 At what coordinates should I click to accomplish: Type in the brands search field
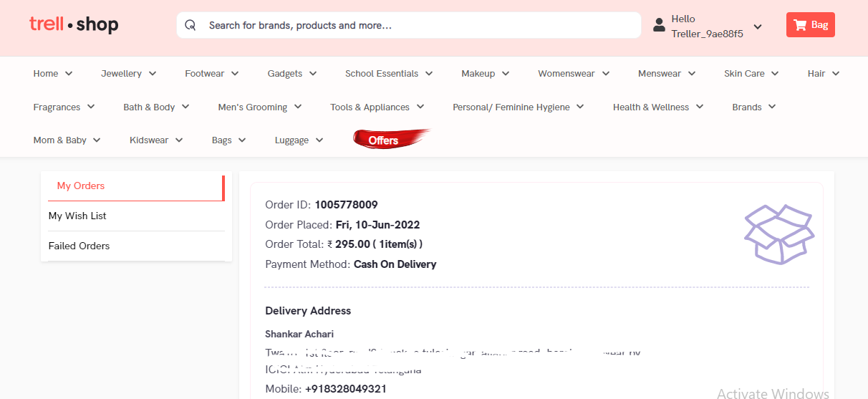[415, 25]
